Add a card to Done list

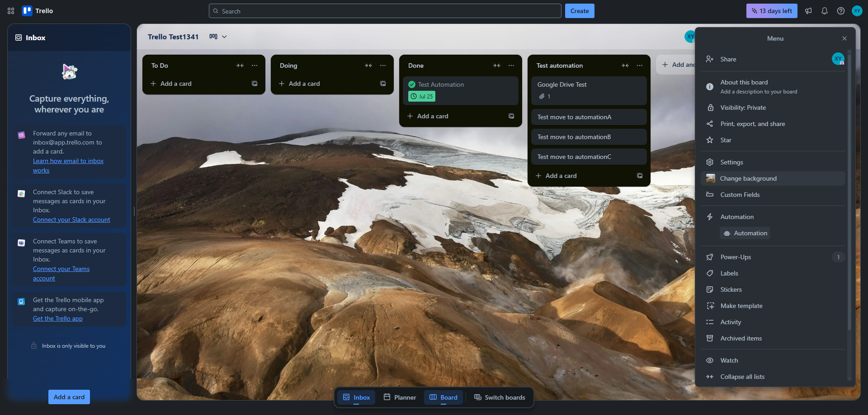click(453, 116)
